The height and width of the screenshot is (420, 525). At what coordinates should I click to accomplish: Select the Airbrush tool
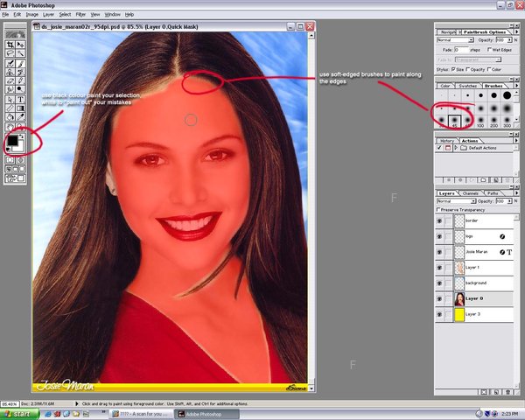click(x=10, y=63)
